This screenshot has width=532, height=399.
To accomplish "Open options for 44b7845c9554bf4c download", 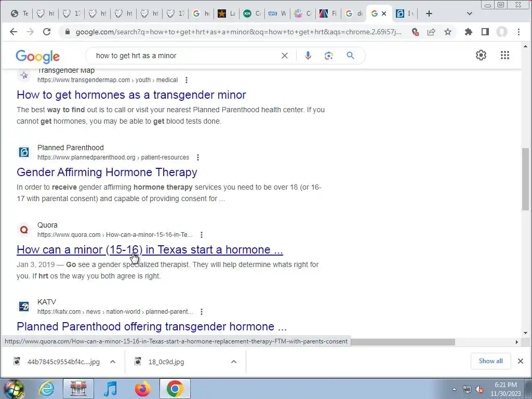I will coord(113,362).
